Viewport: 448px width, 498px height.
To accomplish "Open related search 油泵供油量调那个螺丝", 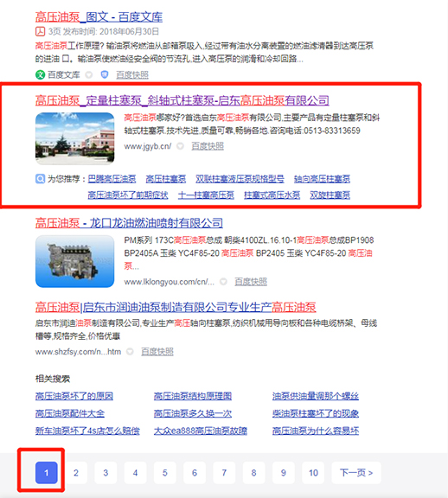I will 316,396.
